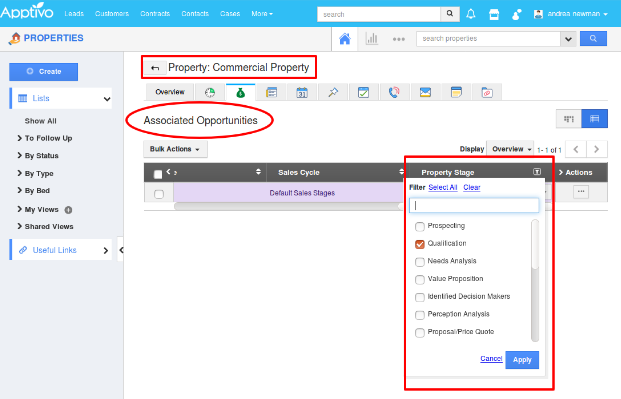Open the app store icon in header
This screenshot has height=399, width=621.
pos(494,14)
